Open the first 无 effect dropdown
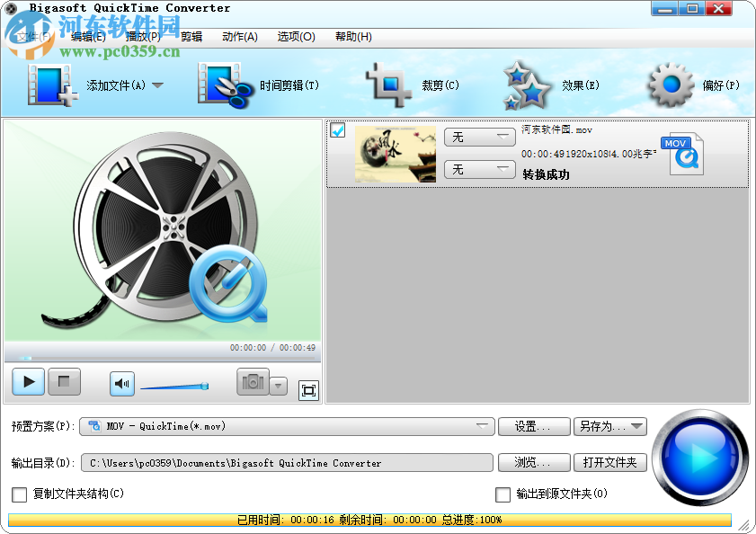Viewport: 756px width, 534px height. 480,137
